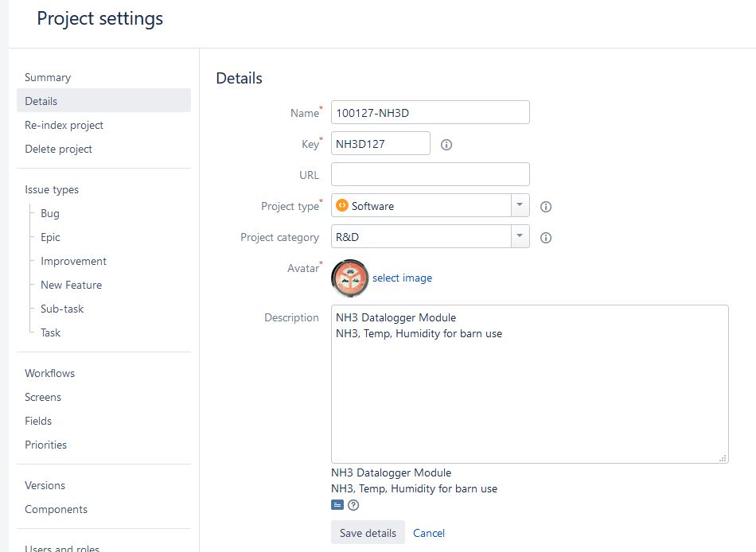Click the info icon beside Project category
The width and height of the screenshot is (756, 552).
tap(546, 238)
